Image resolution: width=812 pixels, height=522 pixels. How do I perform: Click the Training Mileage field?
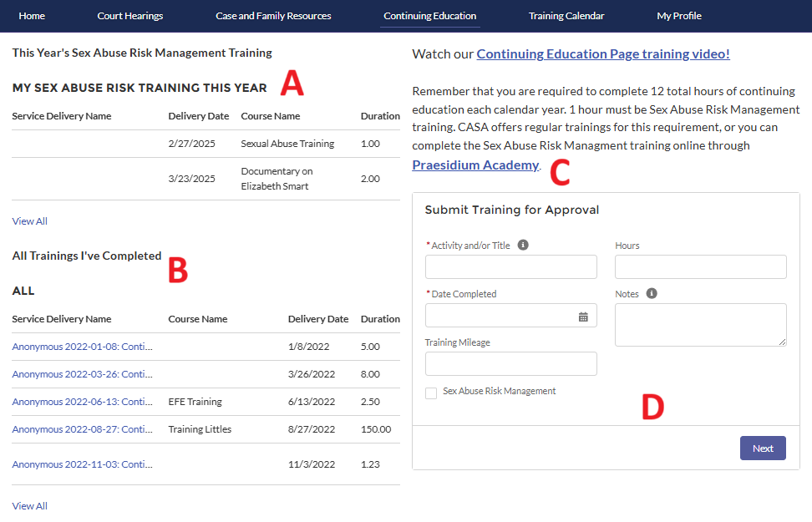(510, 364)
